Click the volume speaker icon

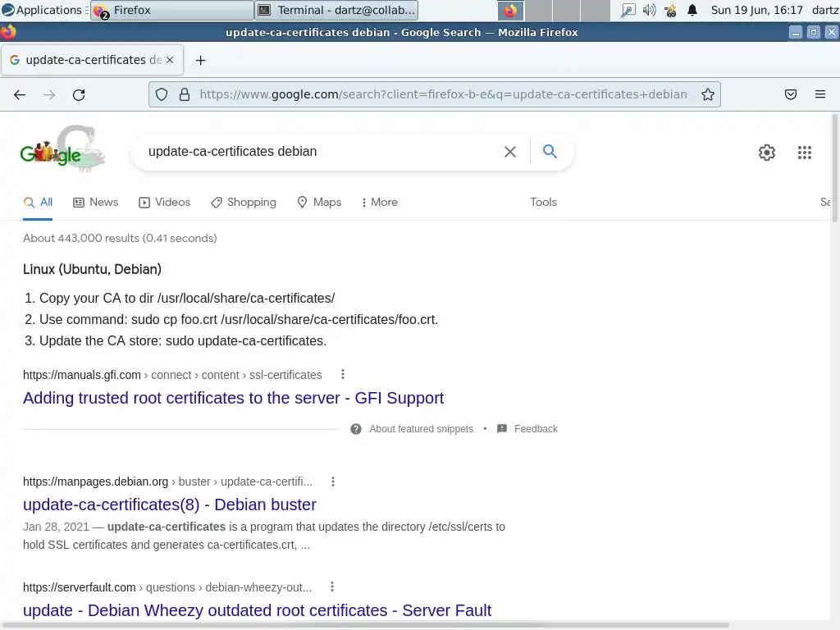point(650,10)
